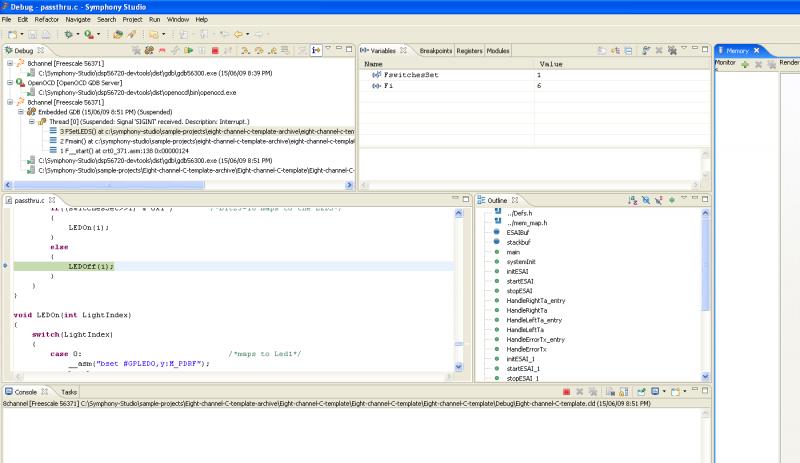This screenshot has height=463, width=800.
Task: Click the Sort icon in Outline view toolbar
Action: tap(632, 201)
